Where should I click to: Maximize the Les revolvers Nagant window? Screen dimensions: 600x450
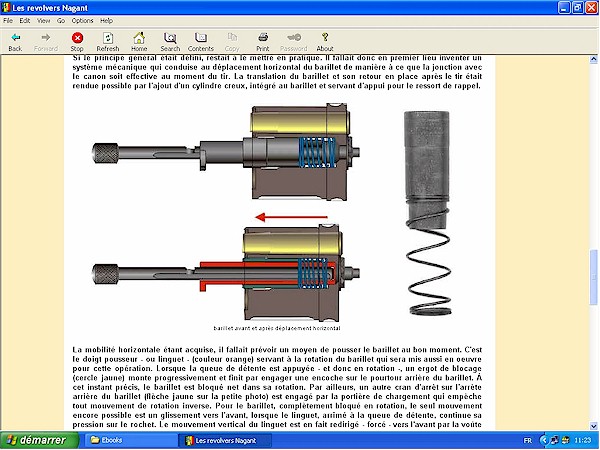click(x=577, y=7)
